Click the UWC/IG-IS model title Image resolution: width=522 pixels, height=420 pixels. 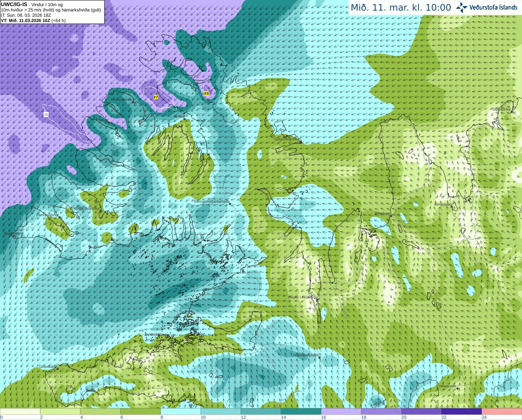(14, 4)
